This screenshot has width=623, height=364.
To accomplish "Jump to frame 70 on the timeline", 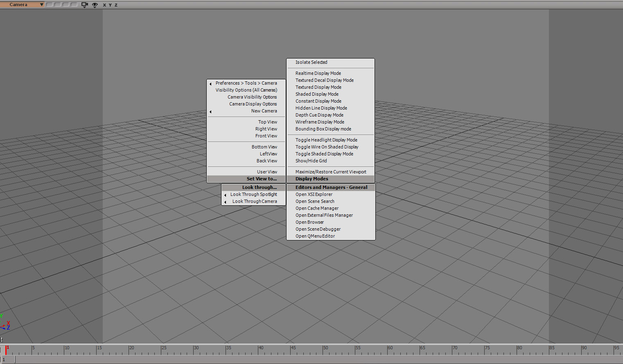I will 455,348.
